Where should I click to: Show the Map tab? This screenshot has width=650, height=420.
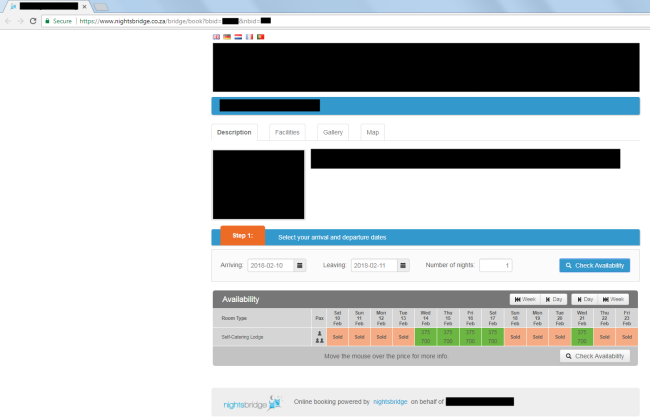coord(372,132)
